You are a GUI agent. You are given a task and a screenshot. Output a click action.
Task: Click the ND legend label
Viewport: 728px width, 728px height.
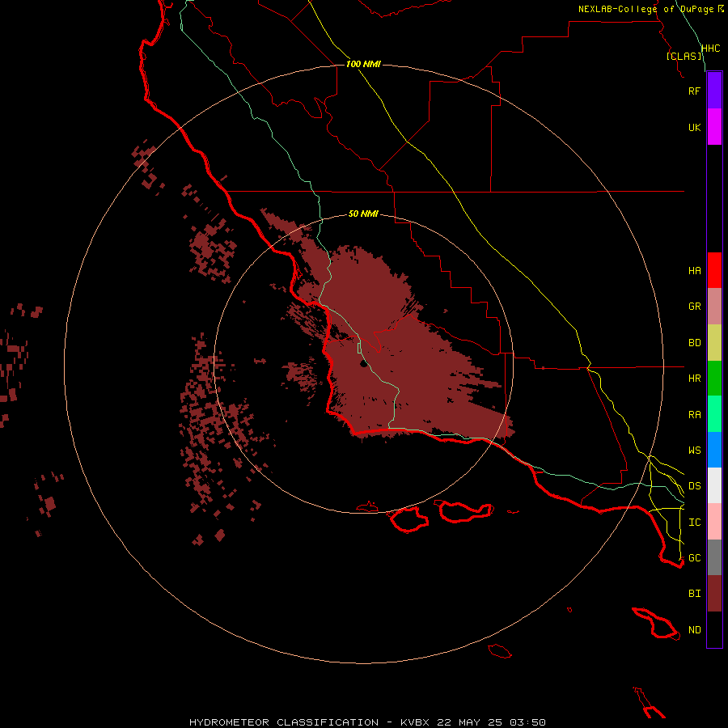tap(694, 630)
